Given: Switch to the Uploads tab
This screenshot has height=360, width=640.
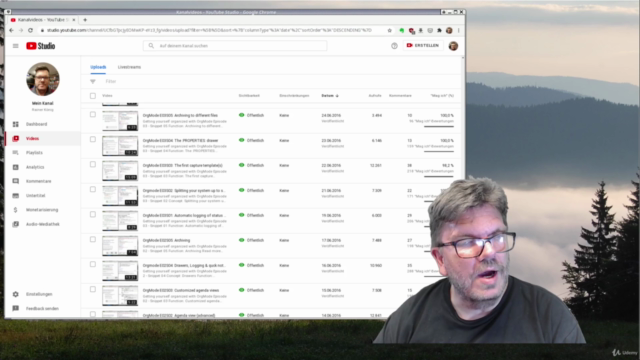Looking at the screenshot, I should (x=98, y=67).
